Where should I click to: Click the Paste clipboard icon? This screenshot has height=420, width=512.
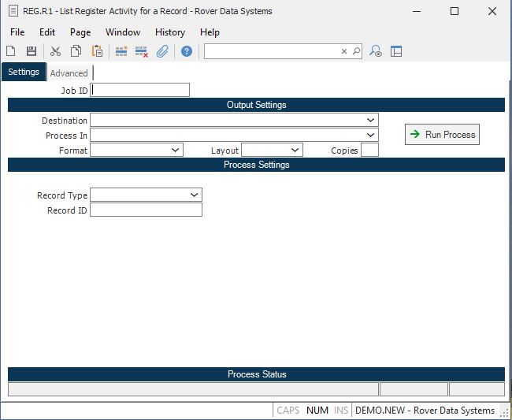pyautogui.click(x=97, y=51)
